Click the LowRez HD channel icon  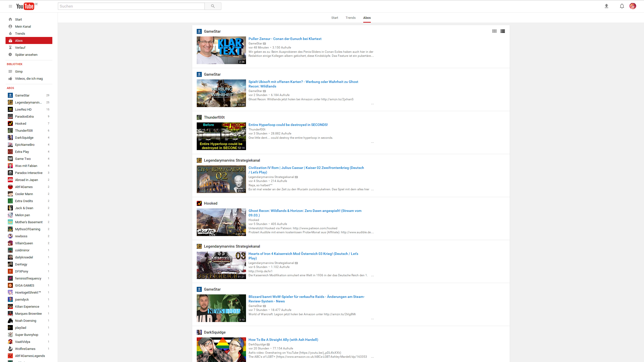point(10,109)
